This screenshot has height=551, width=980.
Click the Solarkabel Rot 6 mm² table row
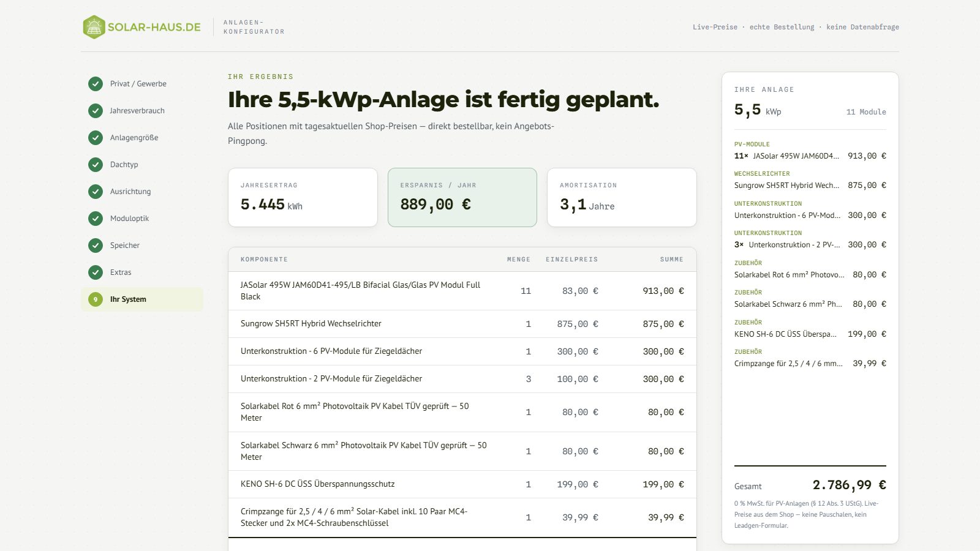(462, 412)
